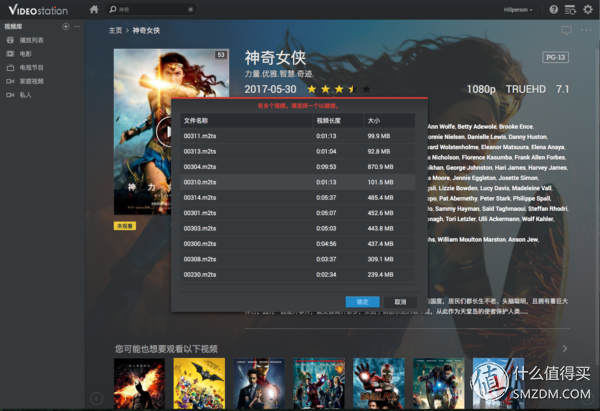
Task: Play the movie from poster button
Action: [x=165, y=131]
